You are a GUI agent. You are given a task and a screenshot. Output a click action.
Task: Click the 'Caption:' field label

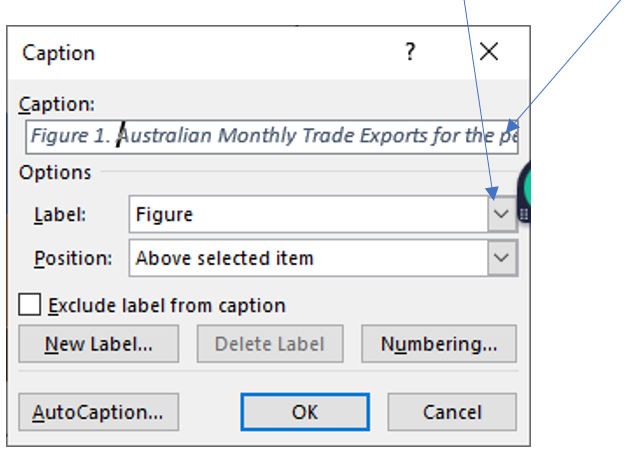56,104
